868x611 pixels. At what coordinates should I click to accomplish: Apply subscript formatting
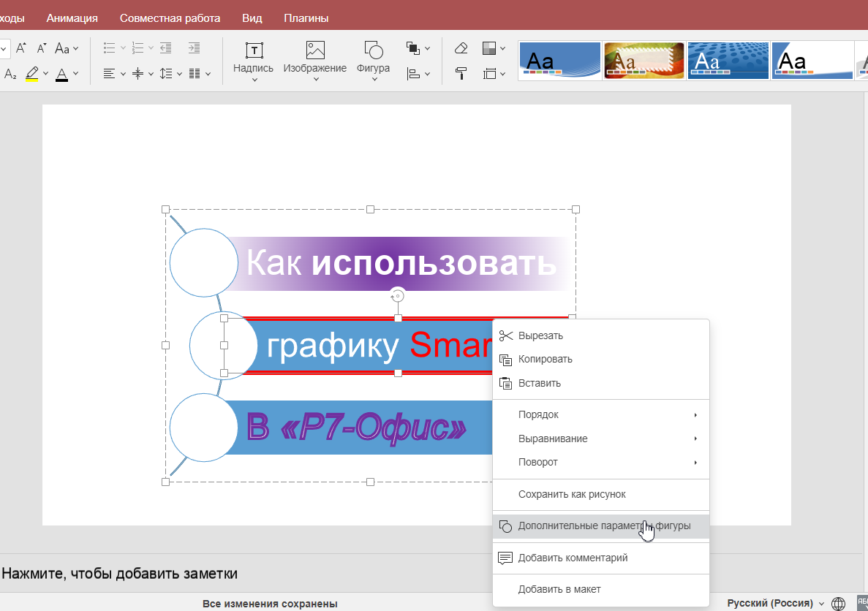click(x=10, y=74)
